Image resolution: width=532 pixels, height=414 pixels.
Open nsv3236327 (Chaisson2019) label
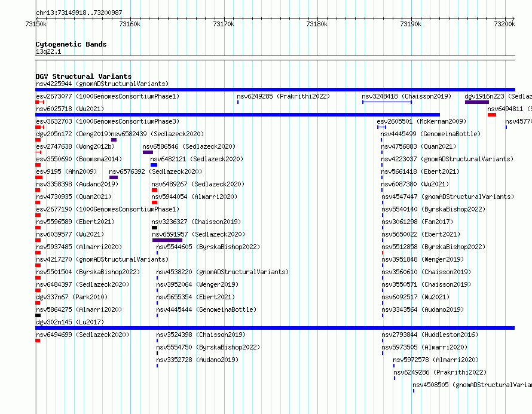tap(196, 222)
